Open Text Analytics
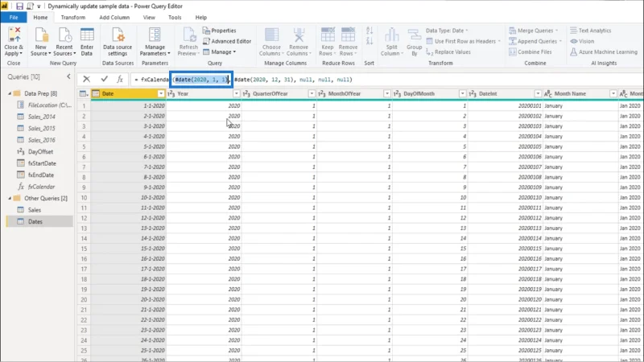This screenshot has width=644, height=362. [591, 31]
